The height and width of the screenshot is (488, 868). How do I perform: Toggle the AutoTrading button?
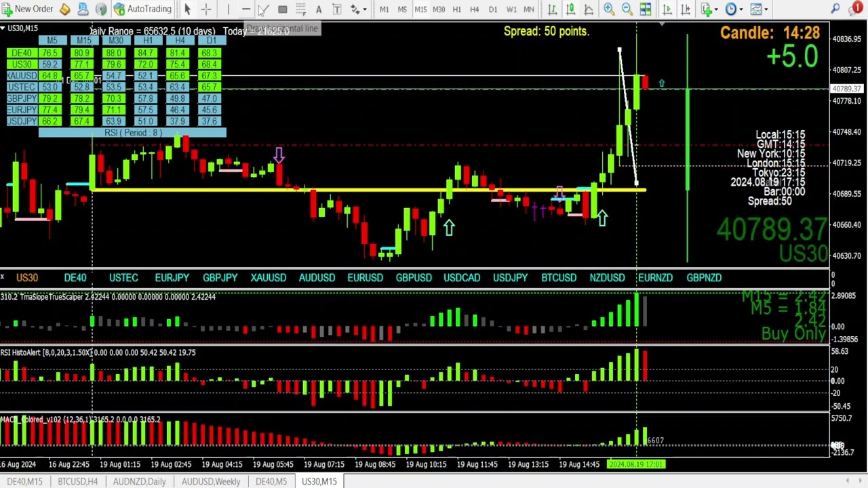tap(142, 9)
